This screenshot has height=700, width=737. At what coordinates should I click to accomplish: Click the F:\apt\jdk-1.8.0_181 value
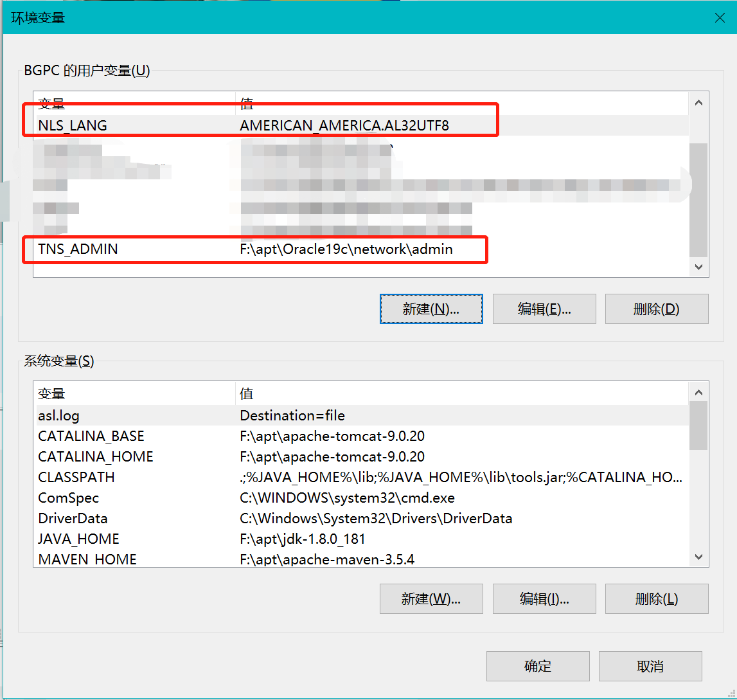pos(303,539)
